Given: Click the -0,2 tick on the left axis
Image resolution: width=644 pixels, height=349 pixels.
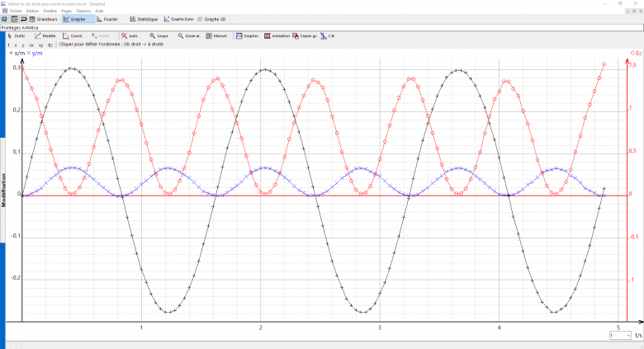Looking at the screenshot, I should [16, 278].
